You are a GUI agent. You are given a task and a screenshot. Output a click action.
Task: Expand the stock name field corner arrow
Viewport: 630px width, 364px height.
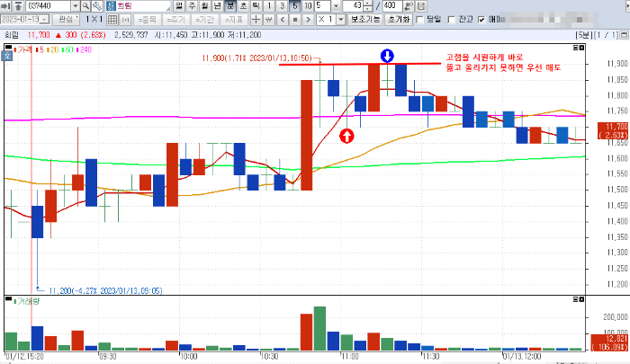(x=168, y=8)
